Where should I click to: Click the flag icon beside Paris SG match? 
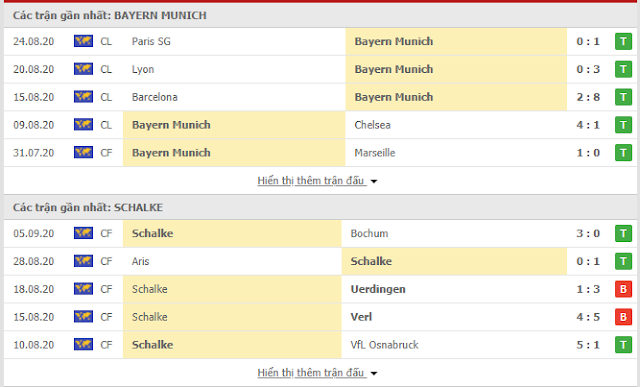pyautogui.click(x=83, y=41)
